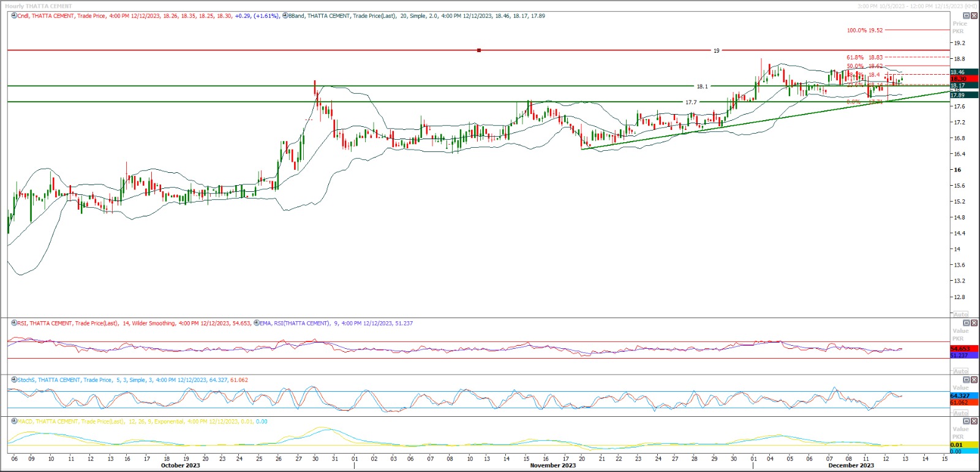Click the purple 51.237 EMA value tag
This screenshot has height=472, width=980.
coord(964,356)
